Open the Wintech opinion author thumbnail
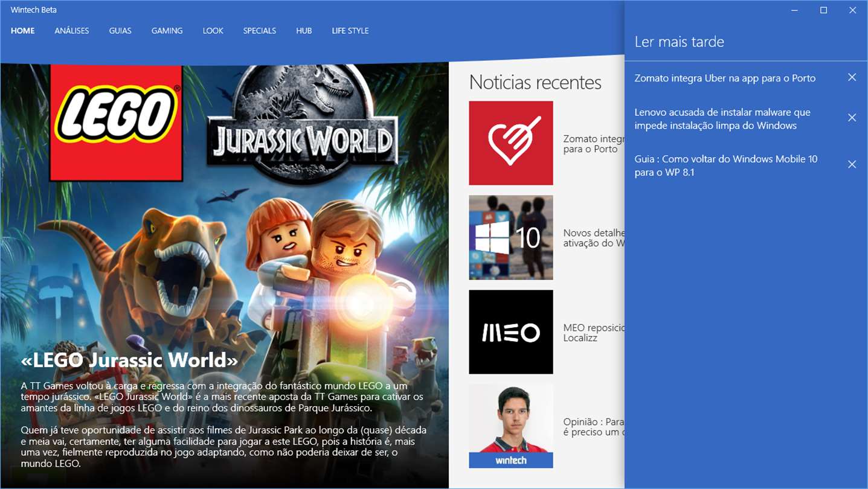This screenshot has height=489, width=868. tap(511, 426)
